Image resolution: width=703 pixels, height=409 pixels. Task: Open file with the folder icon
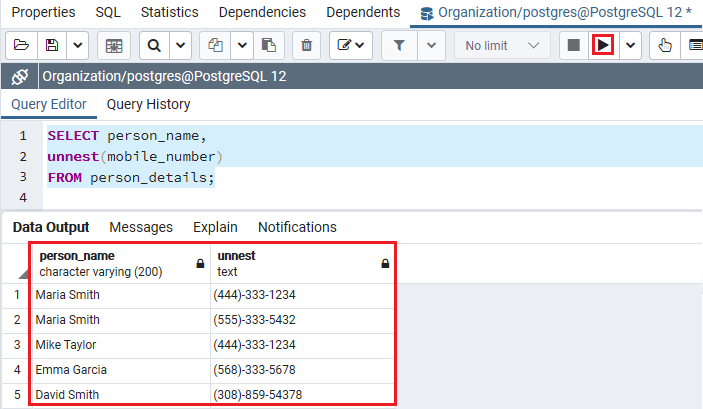(21, 45)
